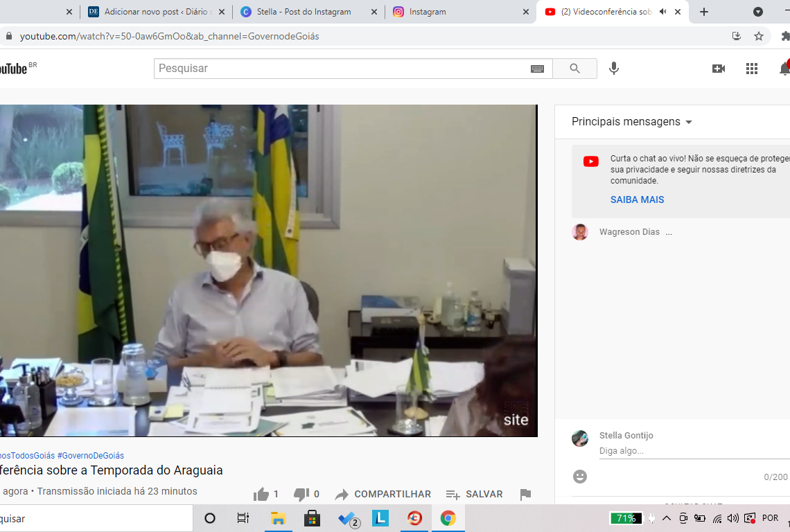This screenshot has height=532, width=790.
Task: Click the browser address bar URL
Action: point(169,36)
